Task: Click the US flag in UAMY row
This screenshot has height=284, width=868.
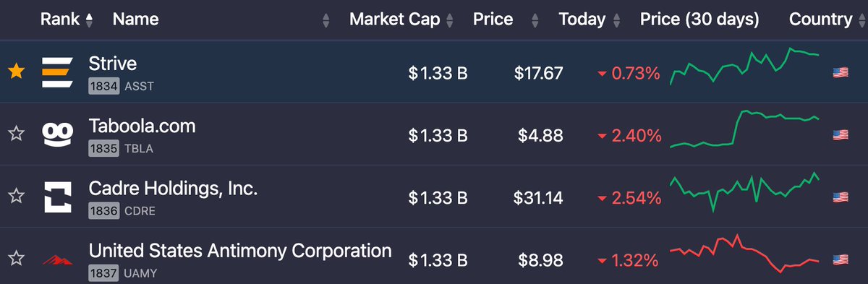Action: point(841,259)
